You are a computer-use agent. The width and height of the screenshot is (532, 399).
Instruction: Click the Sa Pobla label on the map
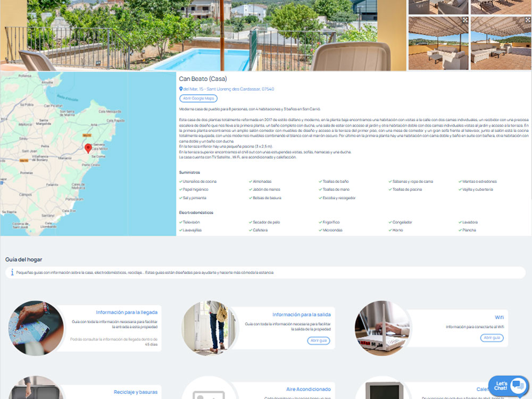click(27, 105)
